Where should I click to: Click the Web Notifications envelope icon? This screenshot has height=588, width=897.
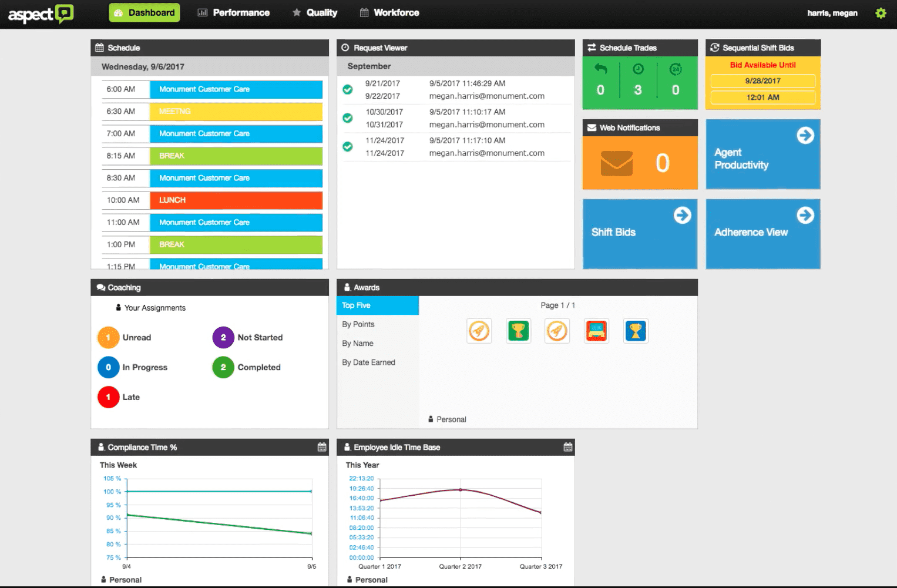click(616, 163)
